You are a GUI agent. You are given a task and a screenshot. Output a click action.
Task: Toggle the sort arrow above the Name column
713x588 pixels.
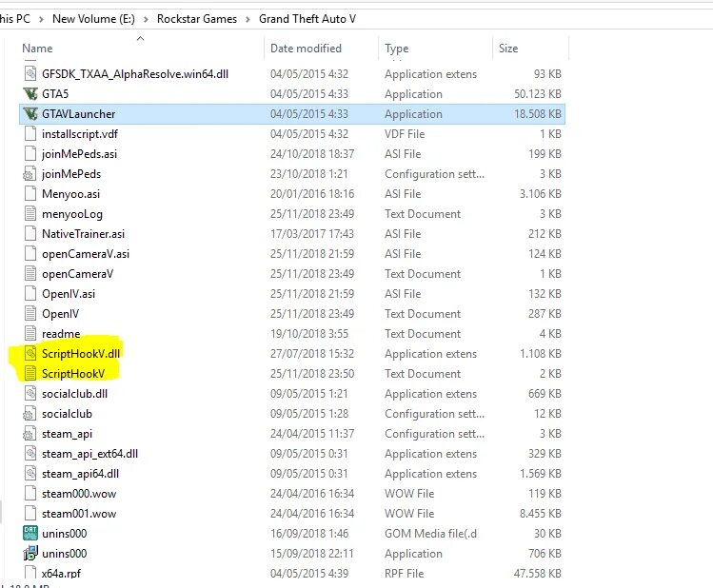pos(141,39)
